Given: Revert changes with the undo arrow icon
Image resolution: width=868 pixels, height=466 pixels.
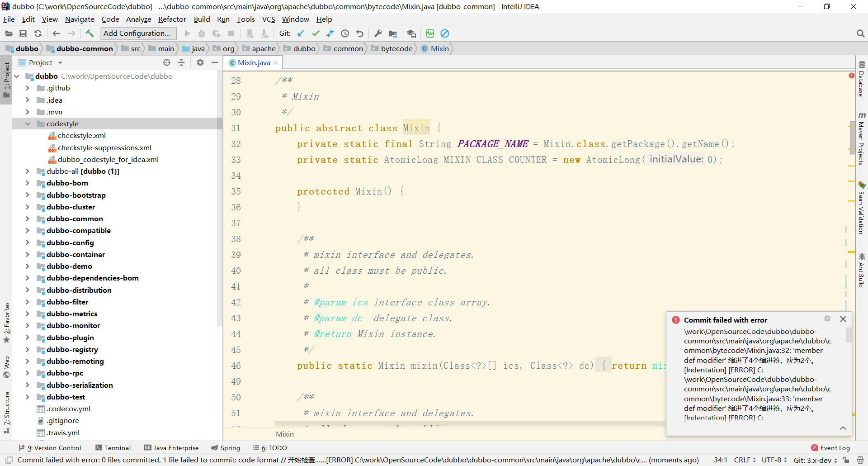Looking at the screenshot, I should [360, 33].
